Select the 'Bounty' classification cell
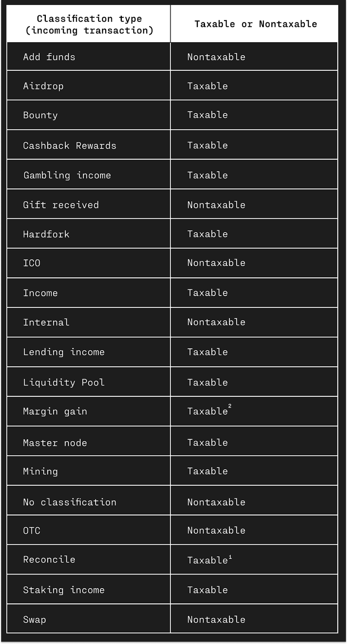 coord(89,115)
